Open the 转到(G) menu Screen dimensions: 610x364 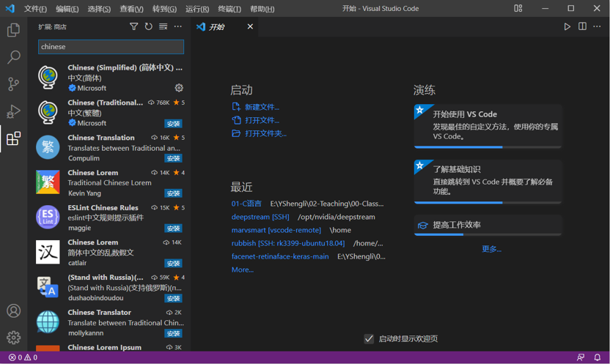(x=164, y=9)
